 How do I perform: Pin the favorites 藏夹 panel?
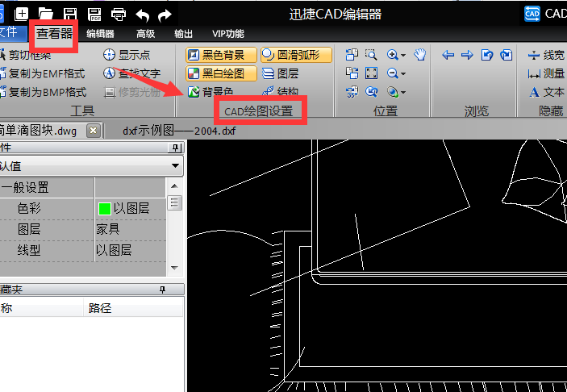pyautogui.click(x=162, y=290)
